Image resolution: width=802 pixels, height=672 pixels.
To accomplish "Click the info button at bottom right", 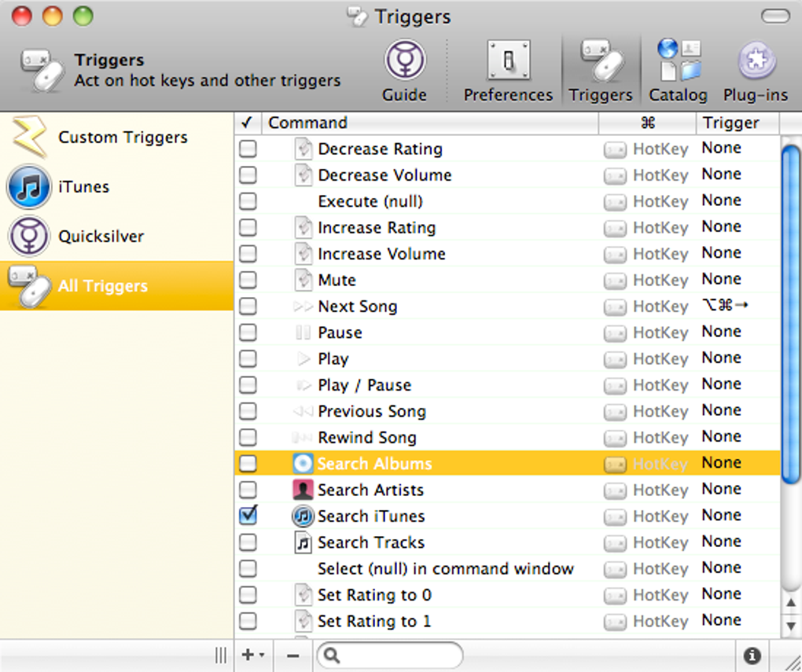I will [752, 655].
